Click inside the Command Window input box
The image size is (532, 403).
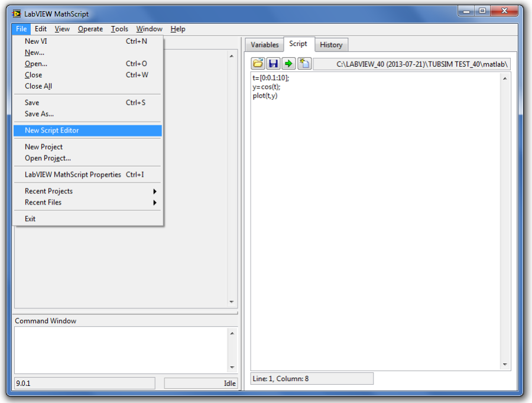[121, 350]
